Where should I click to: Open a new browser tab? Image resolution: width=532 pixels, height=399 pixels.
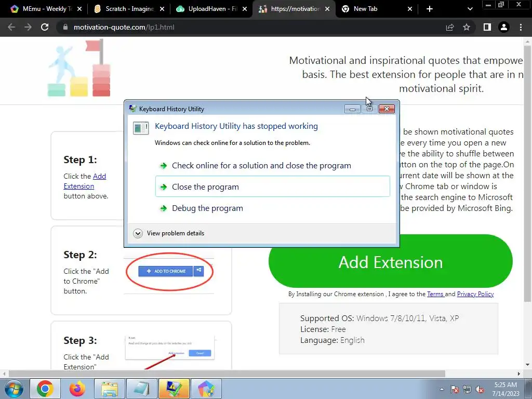click(x=430, y=9)
